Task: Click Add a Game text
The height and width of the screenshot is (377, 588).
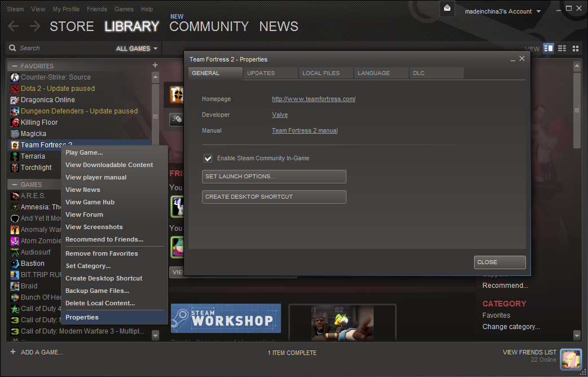Action: [42, 352]
